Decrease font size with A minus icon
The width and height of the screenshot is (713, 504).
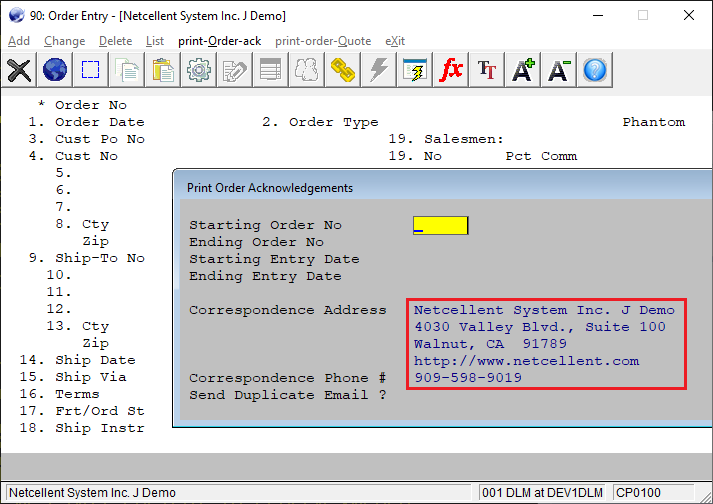pos(558,70)
